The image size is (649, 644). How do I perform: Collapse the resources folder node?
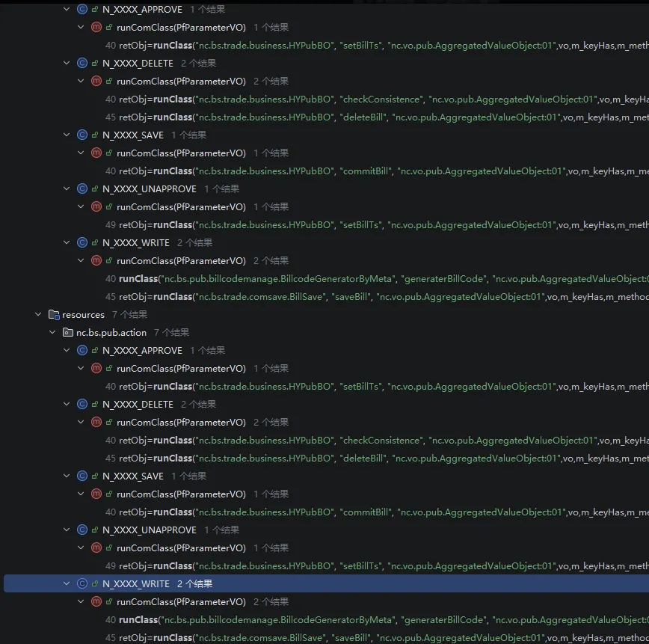point(38,315)
